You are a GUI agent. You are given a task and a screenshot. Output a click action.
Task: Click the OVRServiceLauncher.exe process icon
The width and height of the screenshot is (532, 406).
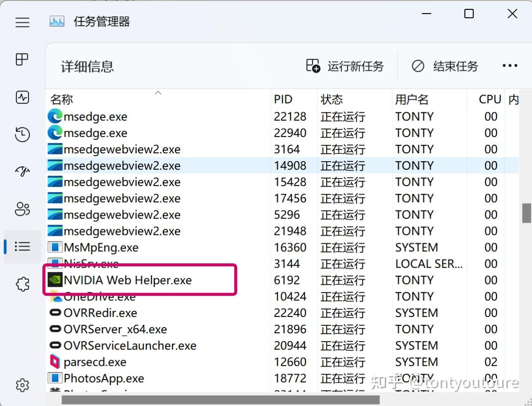pos(55,345)
